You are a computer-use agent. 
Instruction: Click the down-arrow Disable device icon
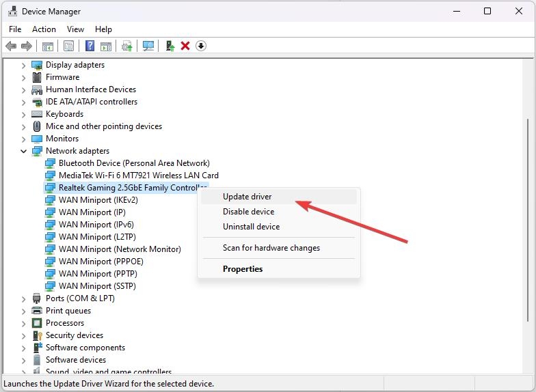(x=201, y=46)
